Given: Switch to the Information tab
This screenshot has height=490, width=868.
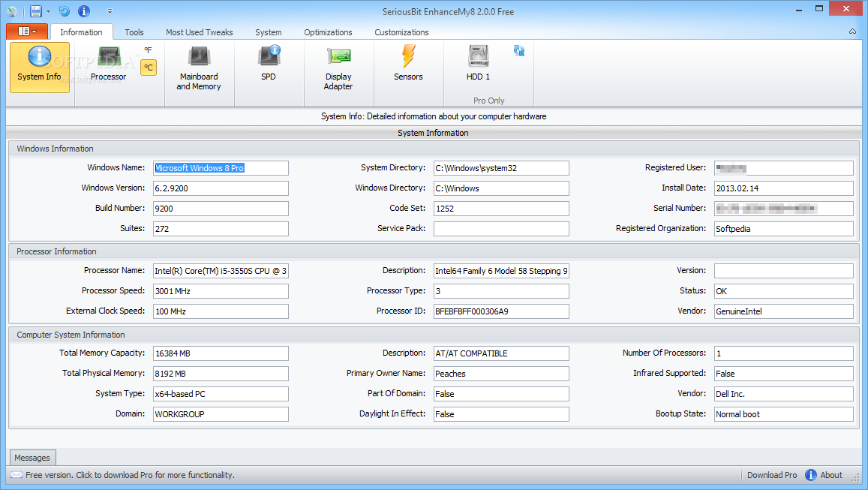Looking at the screenshot, I should (81, 32).
